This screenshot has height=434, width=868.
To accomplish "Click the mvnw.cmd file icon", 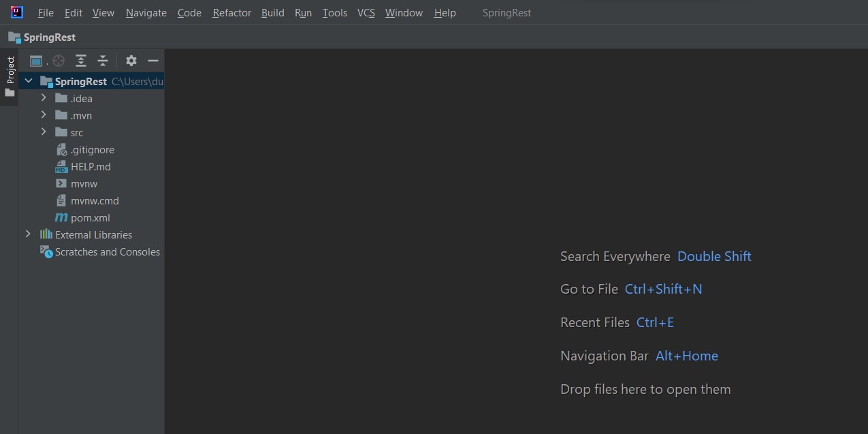I will (61, 200).
